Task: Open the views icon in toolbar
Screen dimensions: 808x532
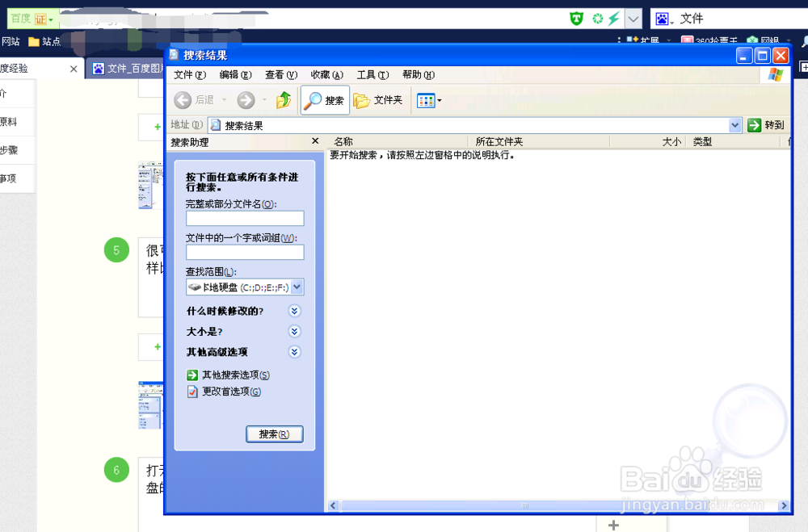Action: pyautogui.click(x=426, y=100)
